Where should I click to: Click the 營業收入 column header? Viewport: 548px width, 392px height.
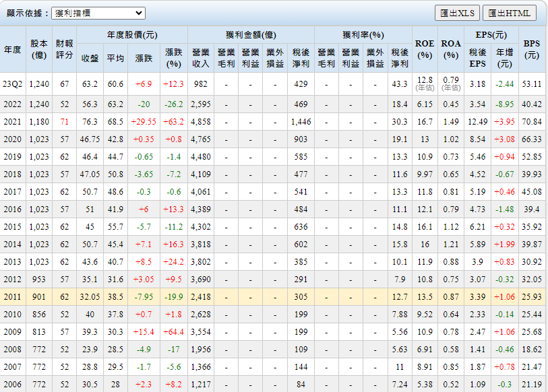(201, 59)
